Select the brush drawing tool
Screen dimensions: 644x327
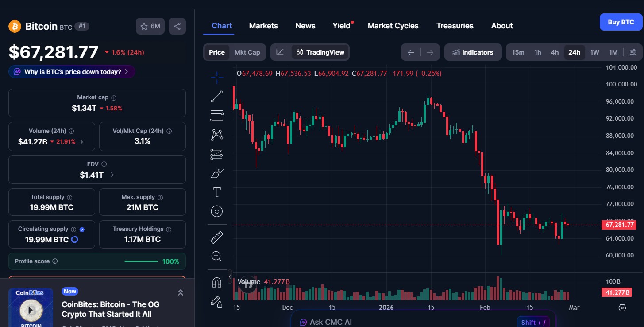[x=217, y=173]
